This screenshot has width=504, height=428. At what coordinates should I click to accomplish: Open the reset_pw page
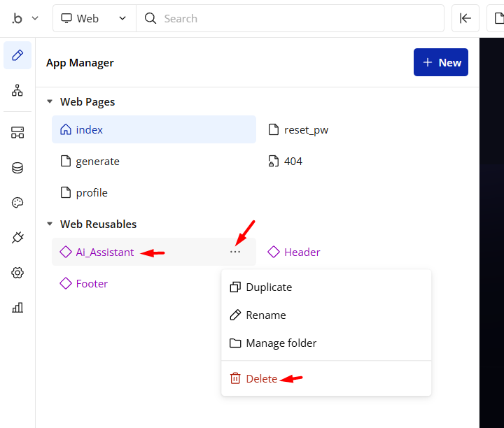tap(306, 130)
